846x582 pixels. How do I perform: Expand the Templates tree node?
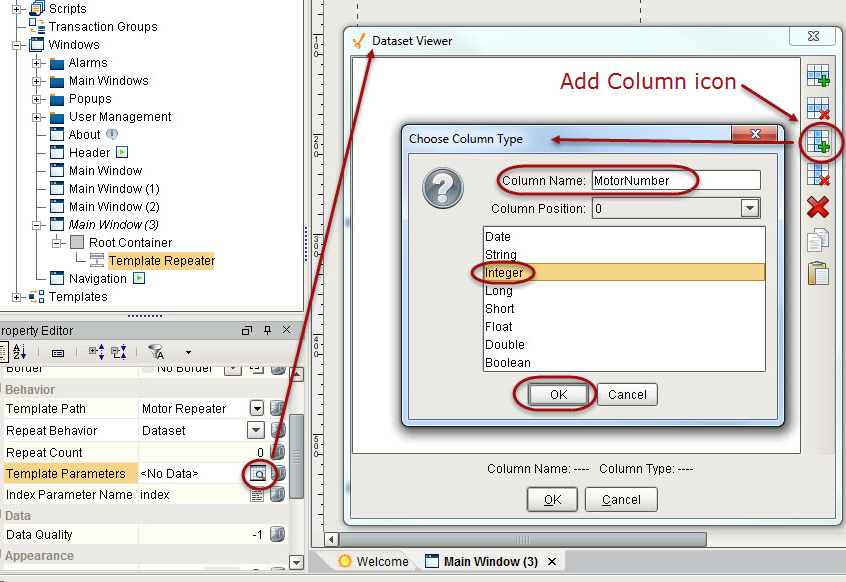click(17, 297)
